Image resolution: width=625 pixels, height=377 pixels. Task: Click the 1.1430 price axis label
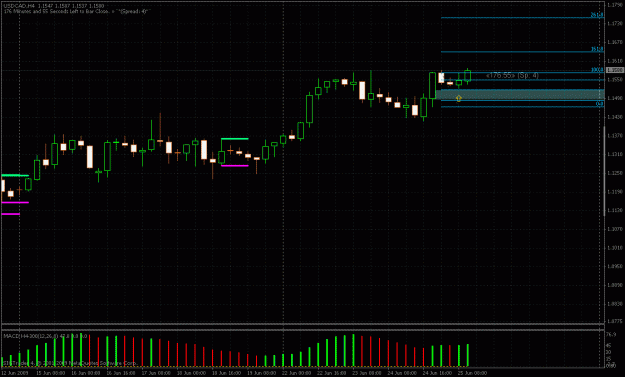point(615,117)
